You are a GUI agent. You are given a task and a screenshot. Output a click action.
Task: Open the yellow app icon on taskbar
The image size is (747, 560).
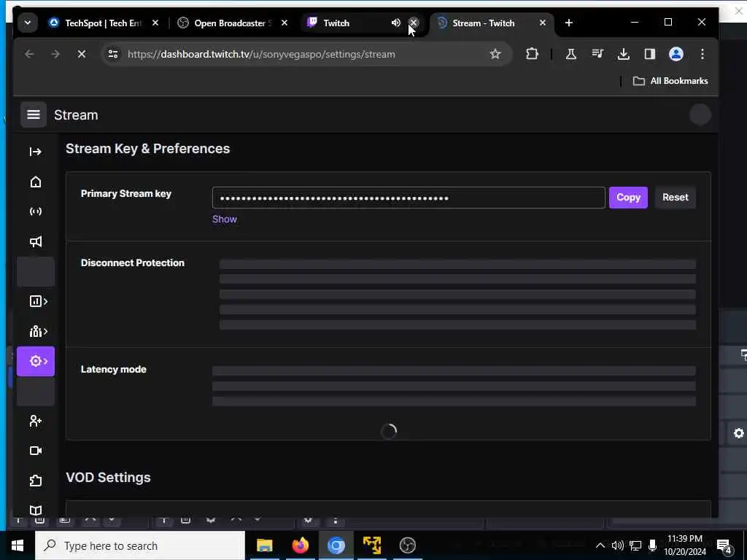pos(371,545)
